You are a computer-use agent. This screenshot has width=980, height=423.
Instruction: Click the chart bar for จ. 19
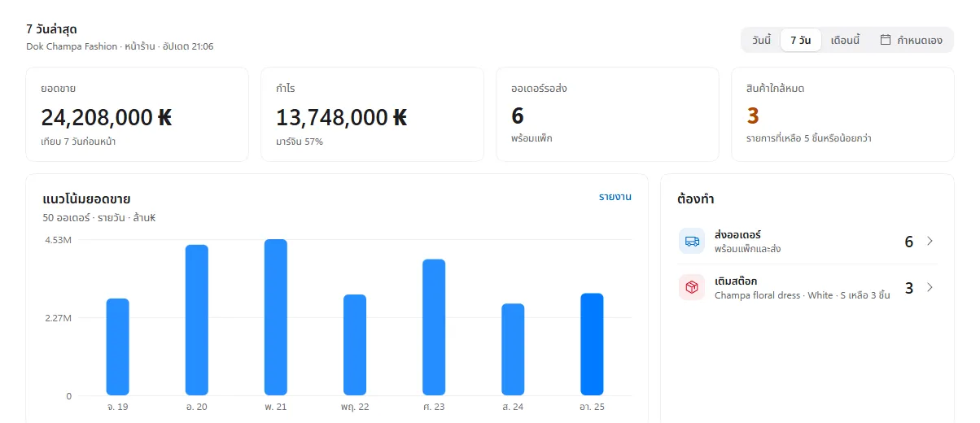[x=118, y=347]
